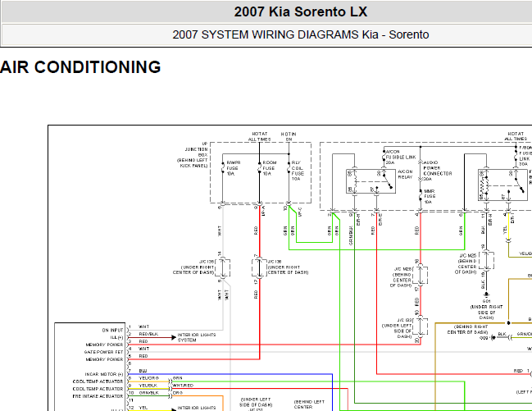Click 'COOL TEMP ACTUATOR' label at pin 8
The image size is (532, 411).
click(x=98, y=381)
